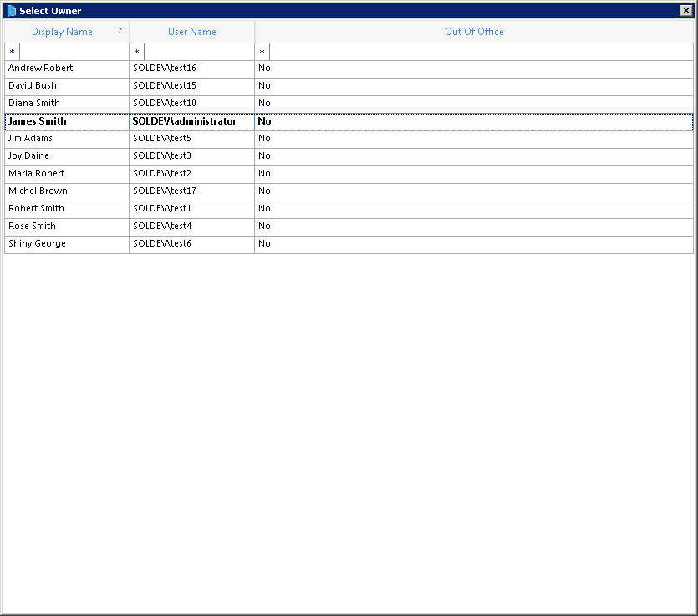698x616 pixels.
Task: Open Display Name filter operator asterisk
Action: (x=12, y=52)
